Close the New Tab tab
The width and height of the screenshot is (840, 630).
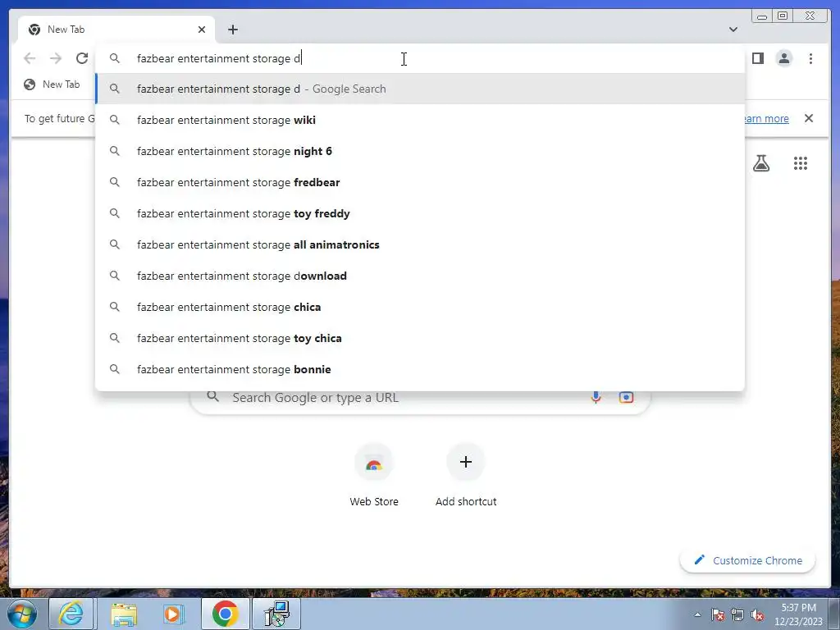click(x=202, y=30)
